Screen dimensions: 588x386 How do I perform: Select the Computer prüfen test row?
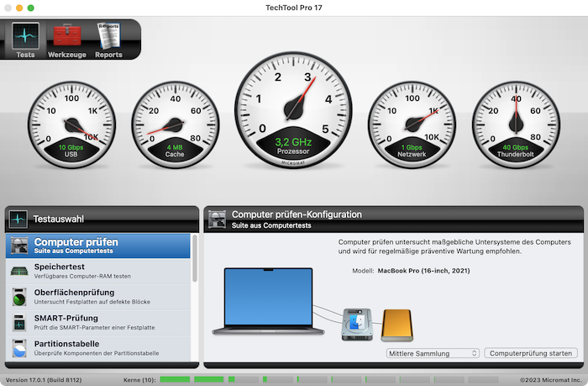pos(98,246)
